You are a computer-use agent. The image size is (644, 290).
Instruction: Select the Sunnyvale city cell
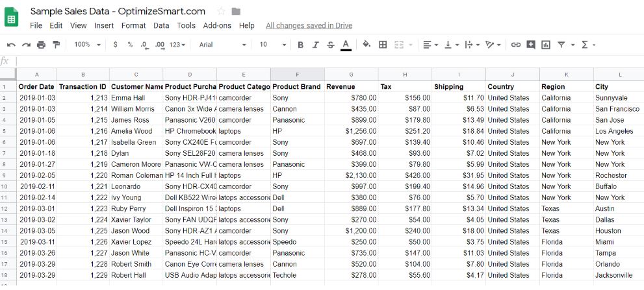click(619, 98)
